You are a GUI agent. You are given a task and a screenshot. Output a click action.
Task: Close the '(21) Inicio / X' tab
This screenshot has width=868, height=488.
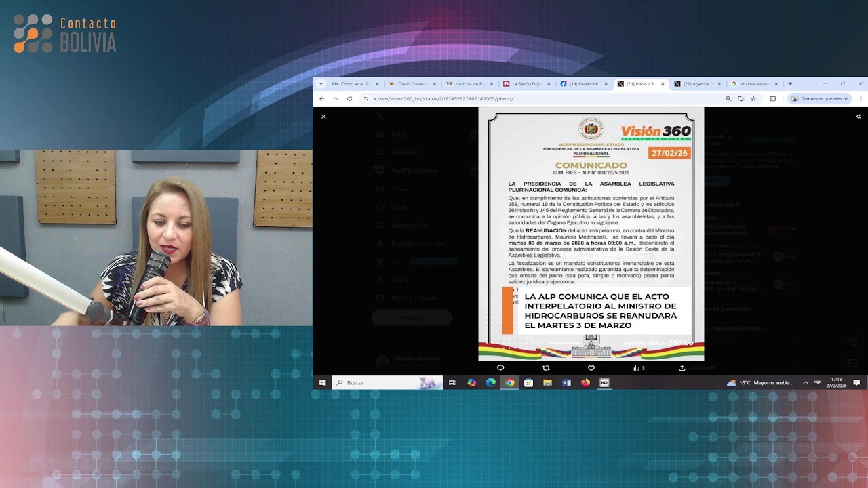(663, 84)
